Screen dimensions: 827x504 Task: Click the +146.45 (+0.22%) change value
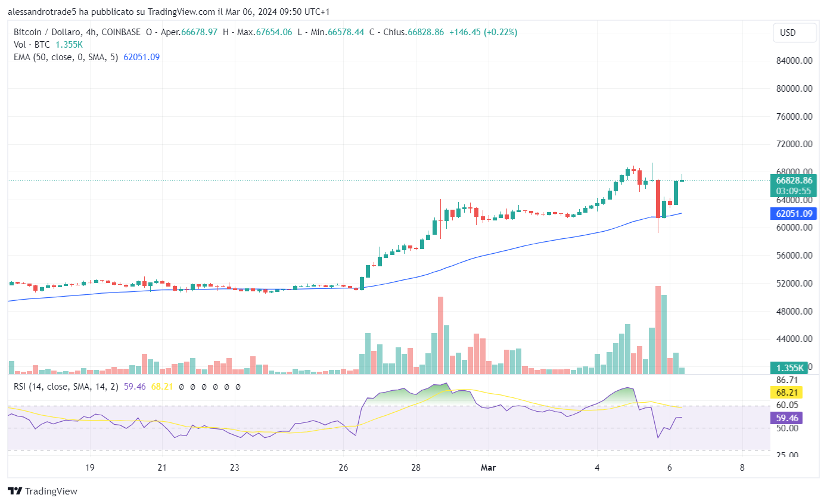[x=483, y=32]
